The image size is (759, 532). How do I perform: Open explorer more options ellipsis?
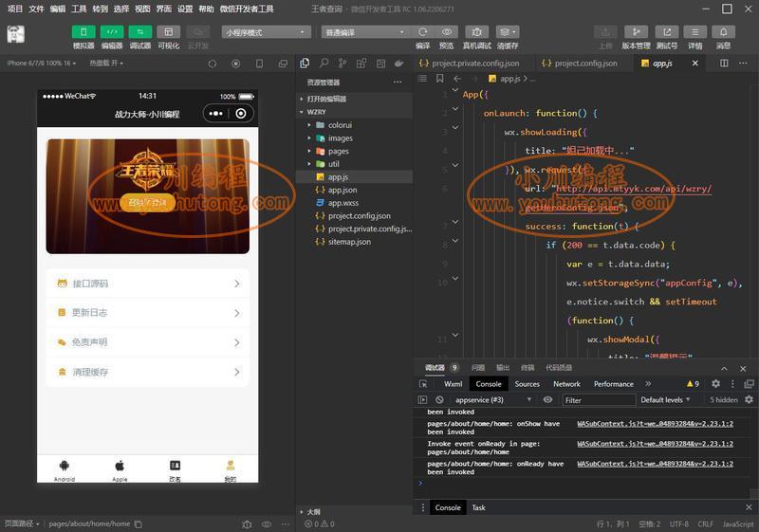click(x=398, y=83)
